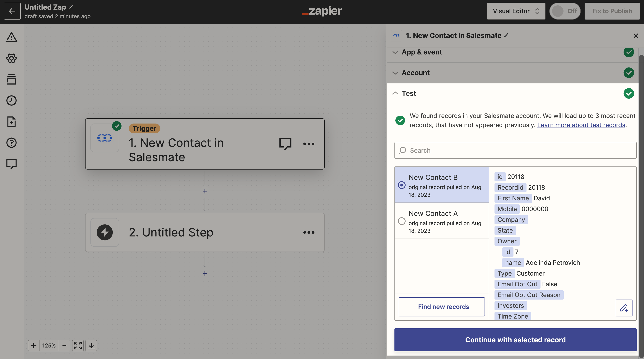Rename step with pencil icon in panel
644x359 pixels.
pos(506,35)
